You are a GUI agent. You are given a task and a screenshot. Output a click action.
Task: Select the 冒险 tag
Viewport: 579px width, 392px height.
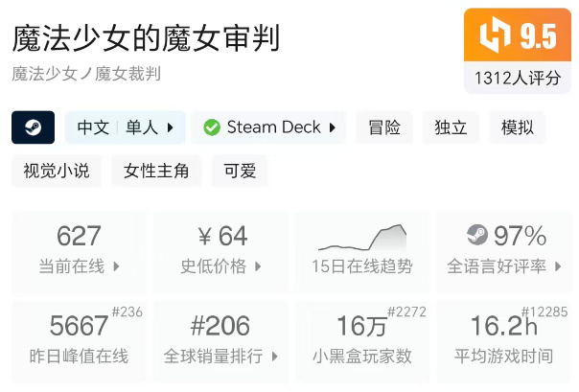tap(384, 127)
